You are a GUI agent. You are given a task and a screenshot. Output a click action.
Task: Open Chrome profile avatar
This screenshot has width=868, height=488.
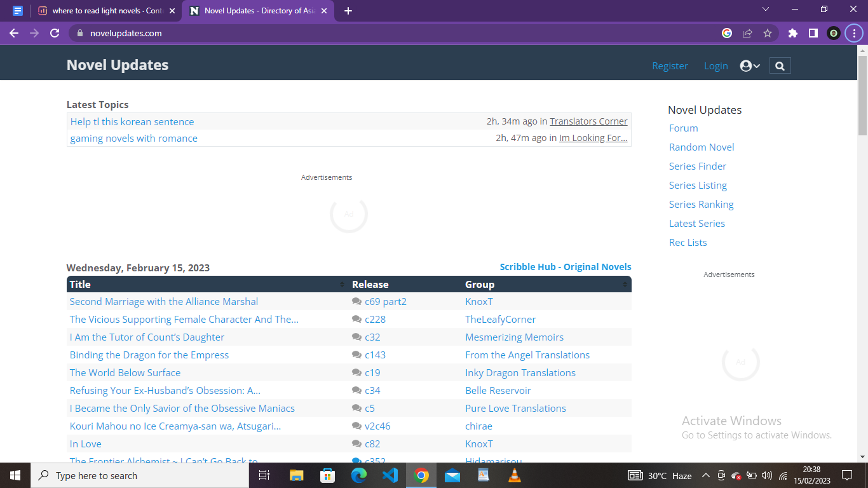(834, 33)
